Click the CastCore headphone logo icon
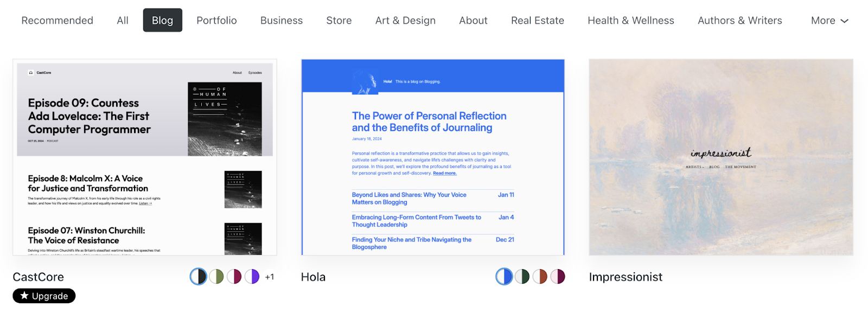868x319 pixels. (31, 73)
